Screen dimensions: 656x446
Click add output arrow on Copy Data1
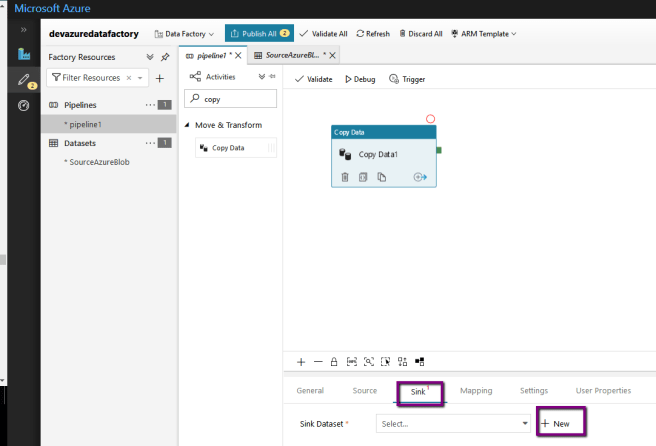click(420, 177)
